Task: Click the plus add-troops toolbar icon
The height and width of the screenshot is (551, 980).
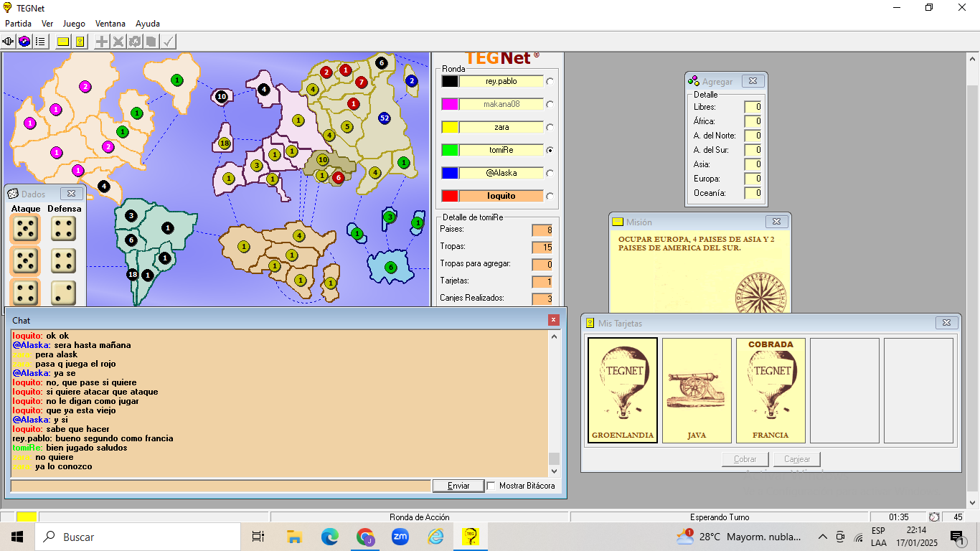Action: pos(102,42)
